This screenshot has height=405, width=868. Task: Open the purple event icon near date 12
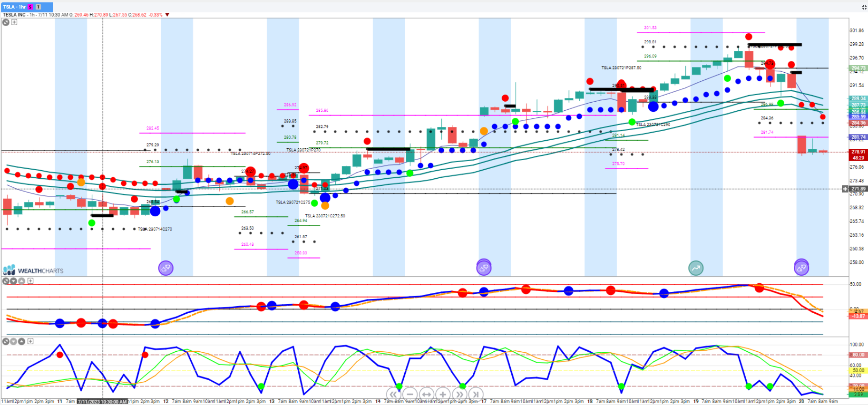(x=166, y=268)
